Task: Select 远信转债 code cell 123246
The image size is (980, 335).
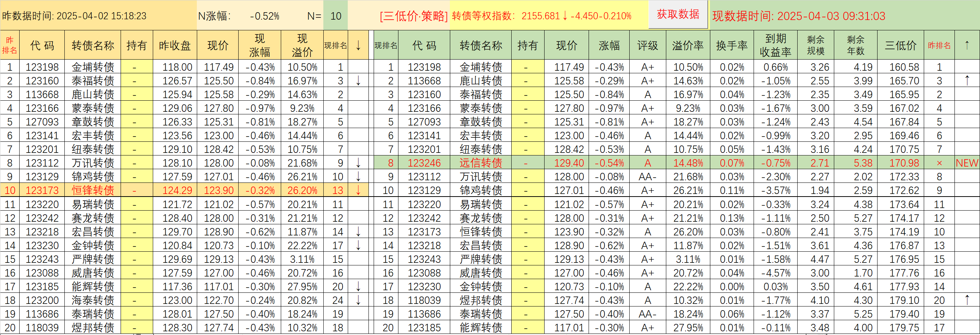Action: pos(424,163)
